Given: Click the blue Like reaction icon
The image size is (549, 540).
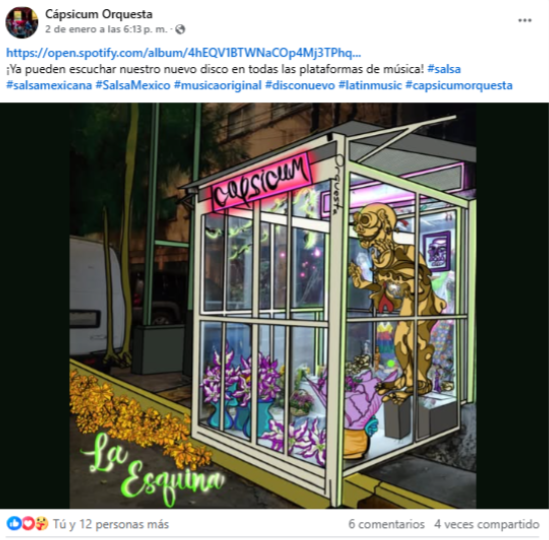Looking at the screenshot, I should coord(14,524).
